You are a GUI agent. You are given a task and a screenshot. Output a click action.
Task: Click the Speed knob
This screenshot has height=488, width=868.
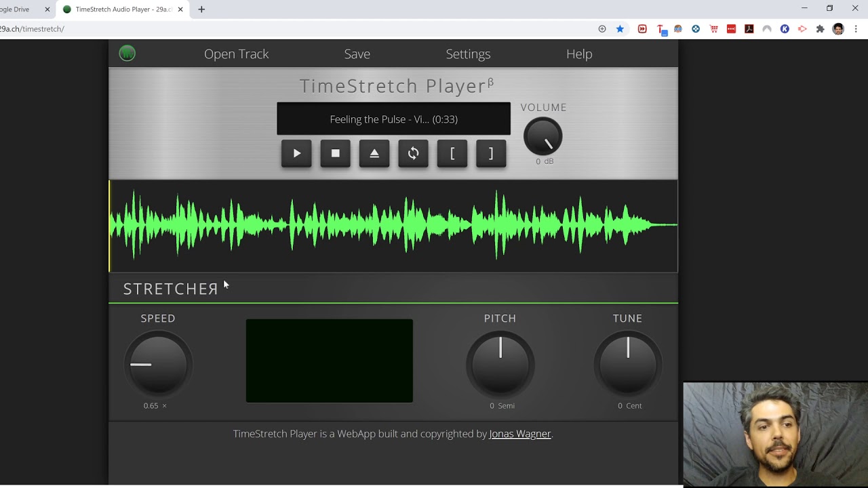[158, 364]
